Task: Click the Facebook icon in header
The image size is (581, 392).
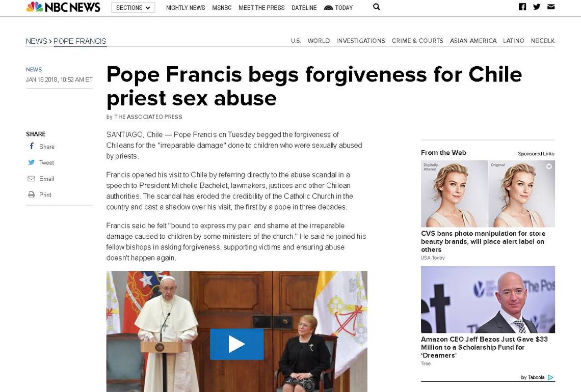Action: 522,7
